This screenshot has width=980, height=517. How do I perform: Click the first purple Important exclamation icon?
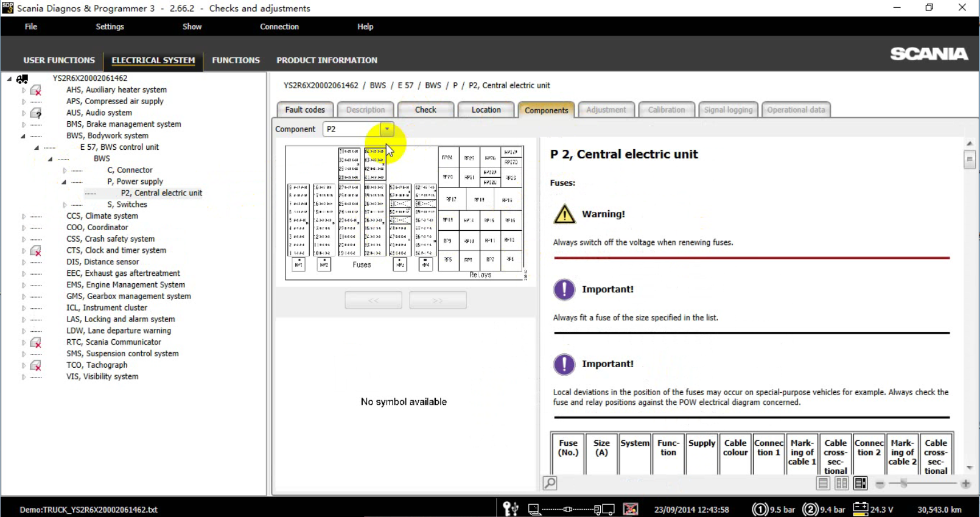click(564, 289)
